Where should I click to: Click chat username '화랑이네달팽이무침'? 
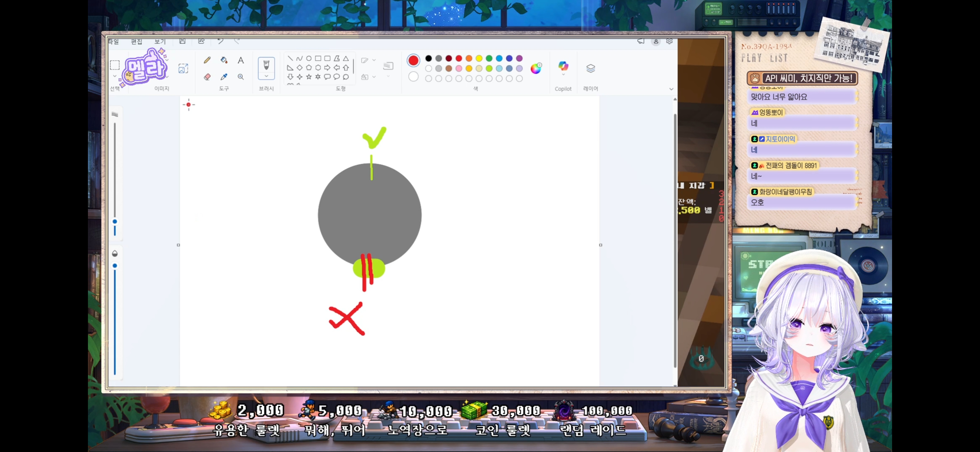[785, 191]
